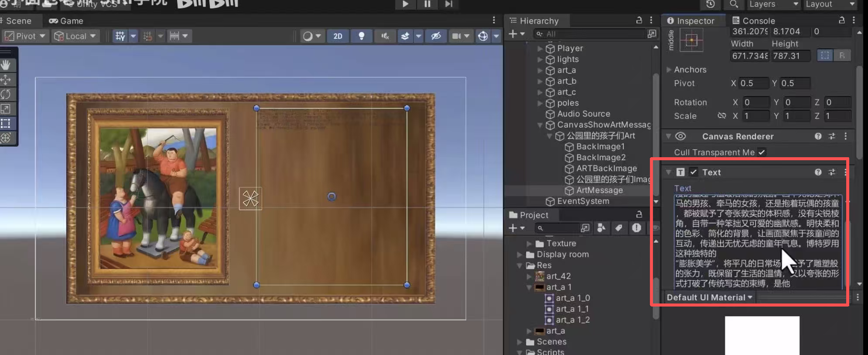Click the Pause button

(x=427, y=4)
